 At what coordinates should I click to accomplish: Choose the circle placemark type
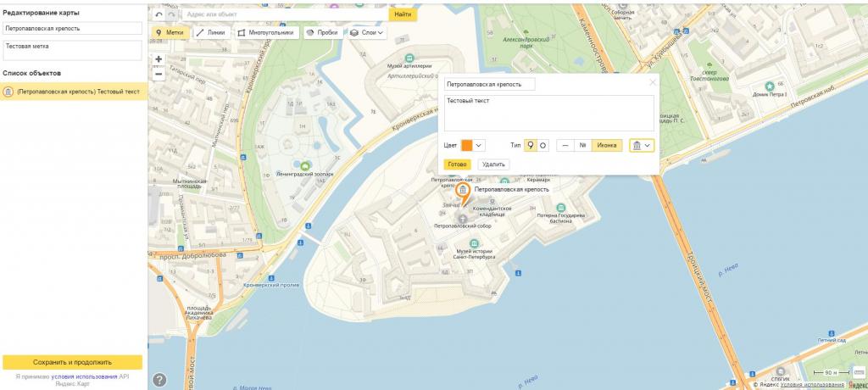543,145
